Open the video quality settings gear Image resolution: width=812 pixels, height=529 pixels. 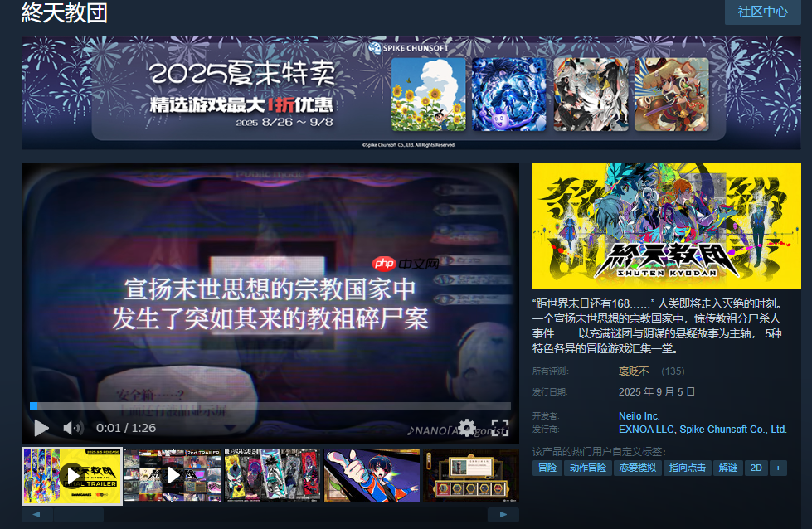point(466,428)
